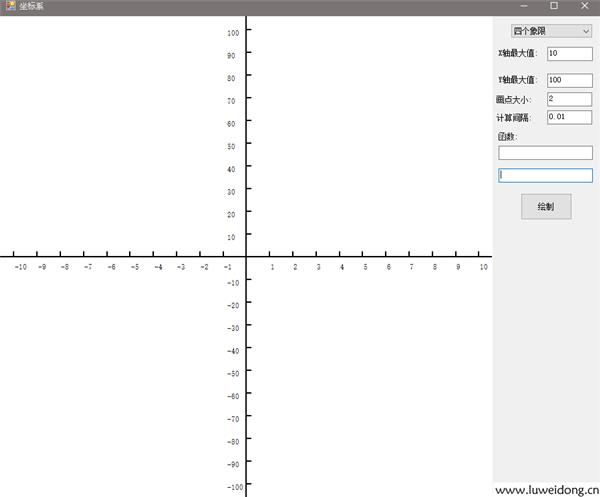Minimize the 坐标系 window
This screenshot has width=600, height=497.
click(525, 6)
